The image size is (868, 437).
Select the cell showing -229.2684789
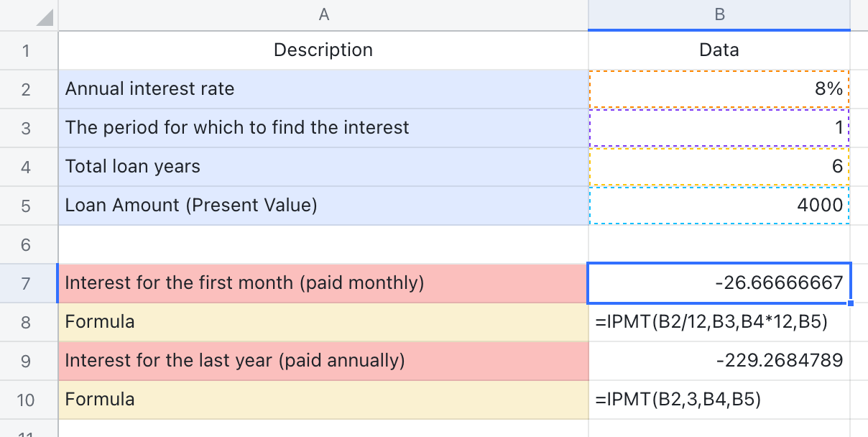click(x=719, y=360)
